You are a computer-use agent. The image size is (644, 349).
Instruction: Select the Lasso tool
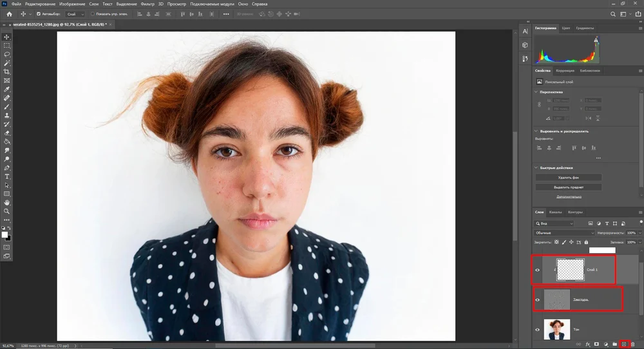point(7,55)
